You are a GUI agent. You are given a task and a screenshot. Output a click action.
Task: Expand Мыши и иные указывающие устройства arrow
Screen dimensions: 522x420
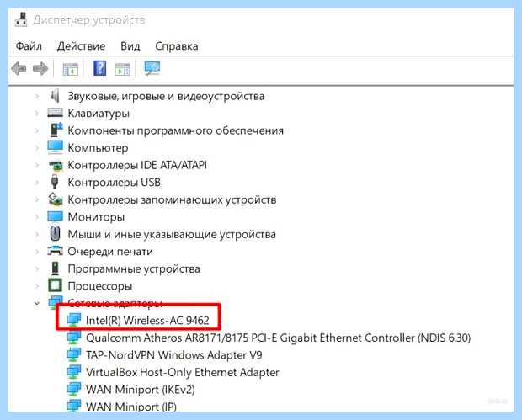click(x=37, y=235)
